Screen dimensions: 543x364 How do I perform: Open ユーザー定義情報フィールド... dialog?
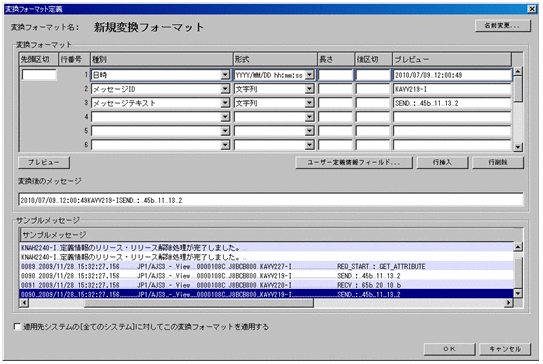tap(354, 162)
